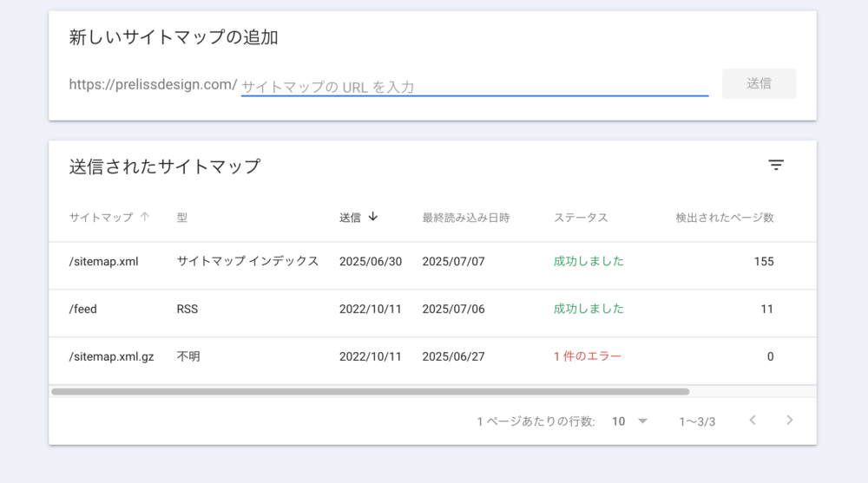Open the filter icon for submitted sitemaps
Image resolution: width=868 pixels, height=483 pixels.
click(775, 165)
